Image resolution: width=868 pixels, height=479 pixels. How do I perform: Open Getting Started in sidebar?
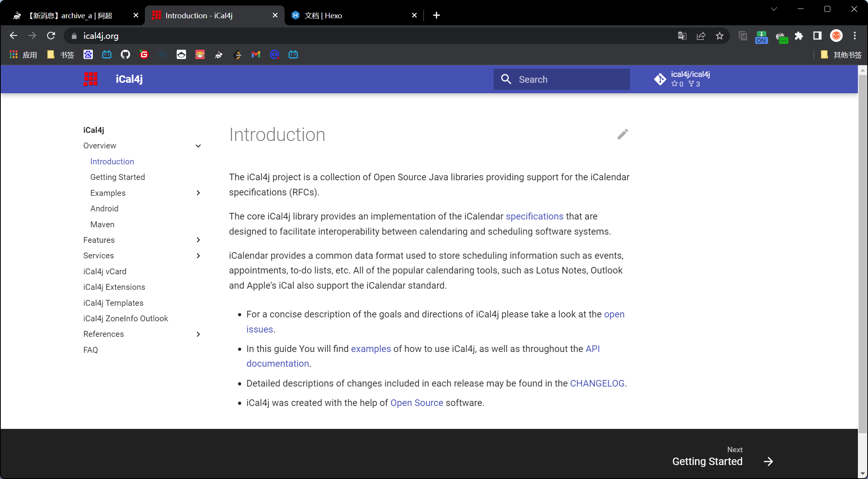117,177
